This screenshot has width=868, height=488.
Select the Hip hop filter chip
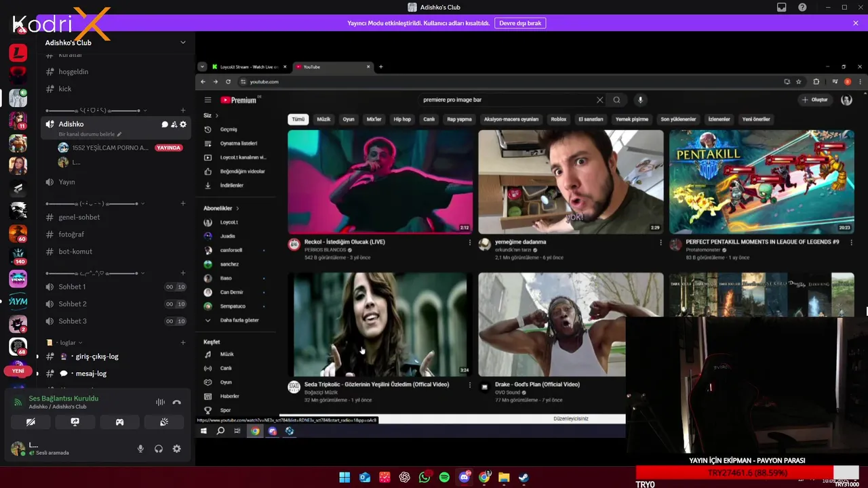(402, 119)
